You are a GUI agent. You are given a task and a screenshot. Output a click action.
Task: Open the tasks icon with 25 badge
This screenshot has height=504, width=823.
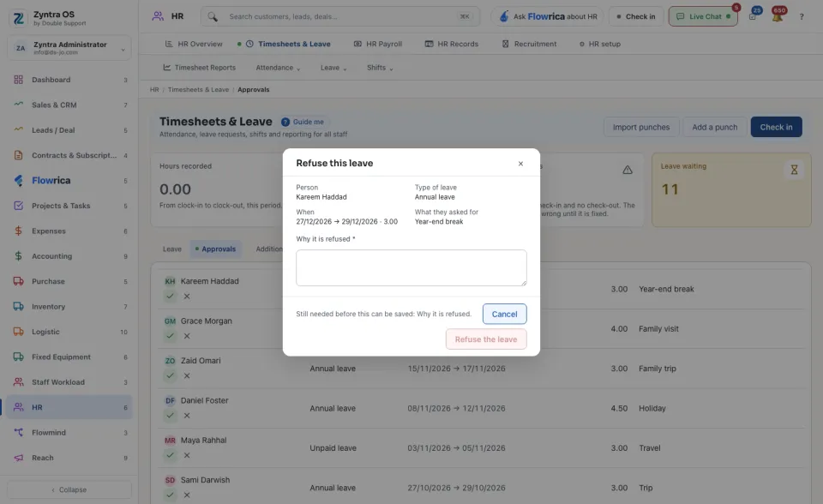pos(754,17)
